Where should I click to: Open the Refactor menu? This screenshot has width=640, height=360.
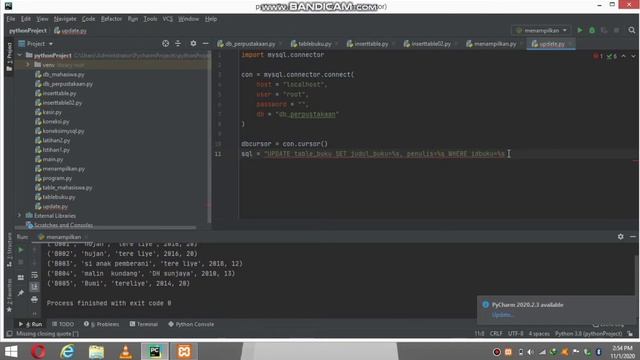[111, 19]
